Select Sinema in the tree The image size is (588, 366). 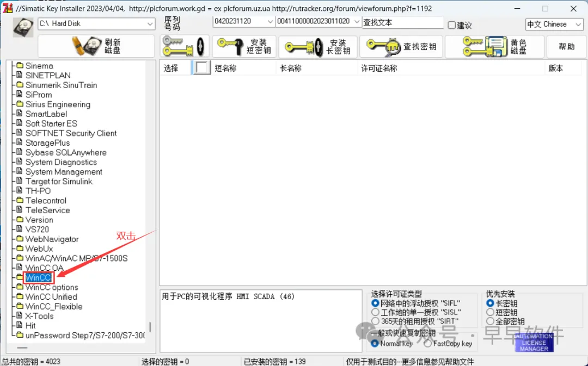[x=39, y=66]
